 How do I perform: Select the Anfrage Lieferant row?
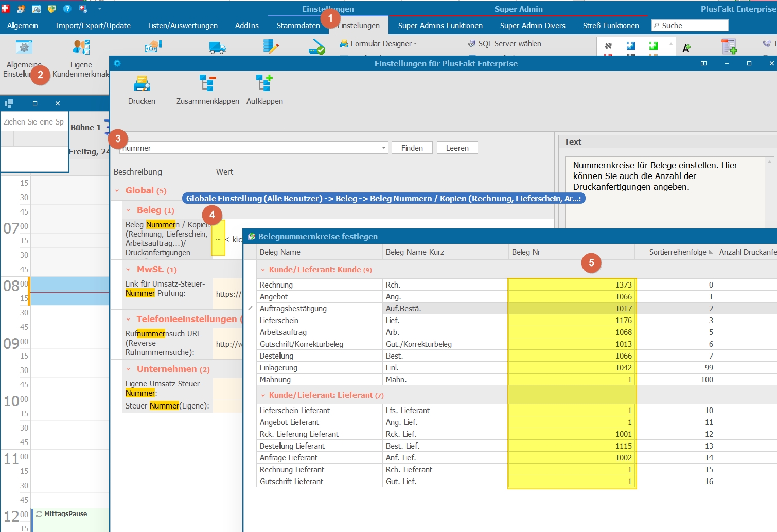pos(517,458)
